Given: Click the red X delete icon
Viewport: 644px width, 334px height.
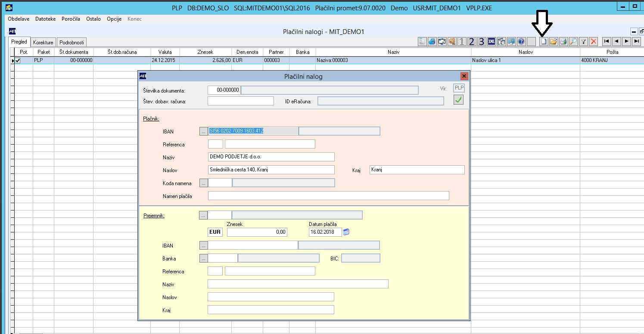Looking at the screenshot, I should coord(594,41).
